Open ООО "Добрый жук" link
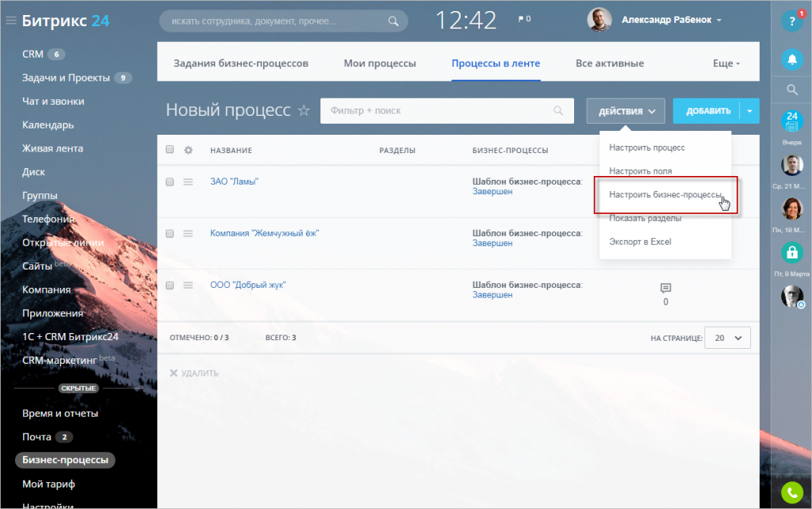 (247, 285)
